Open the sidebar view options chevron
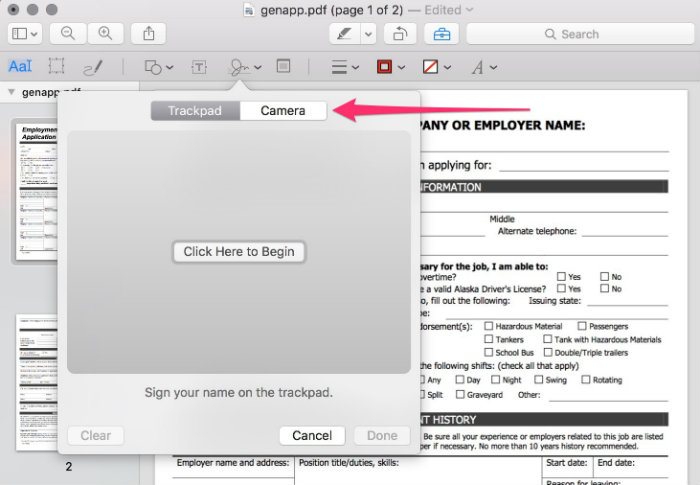 [x=34, y=34]
